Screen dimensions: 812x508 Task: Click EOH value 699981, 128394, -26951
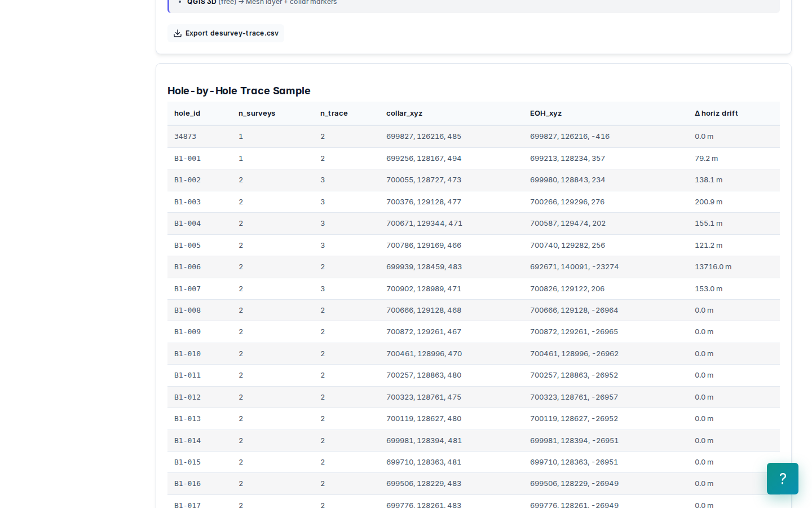tap(574, 441)
